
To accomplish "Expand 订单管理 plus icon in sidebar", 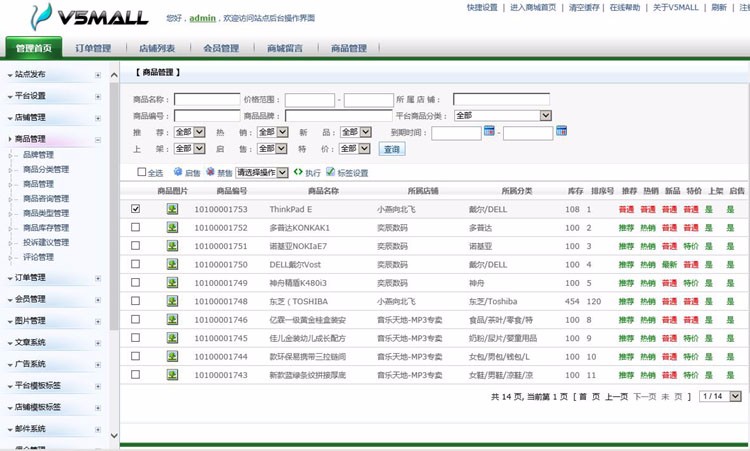I will click(98, 278).
